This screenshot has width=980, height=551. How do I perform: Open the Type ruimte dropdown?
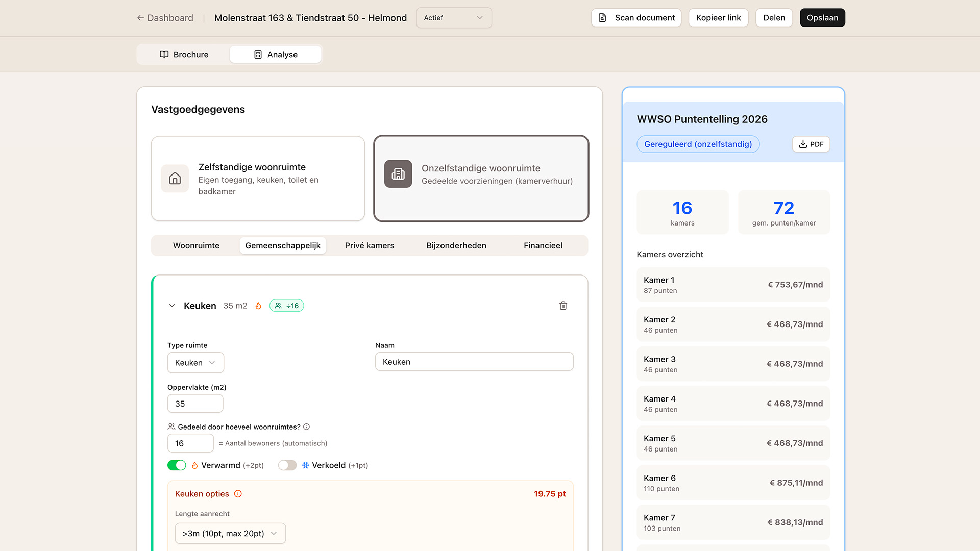[x=195, y=363]
